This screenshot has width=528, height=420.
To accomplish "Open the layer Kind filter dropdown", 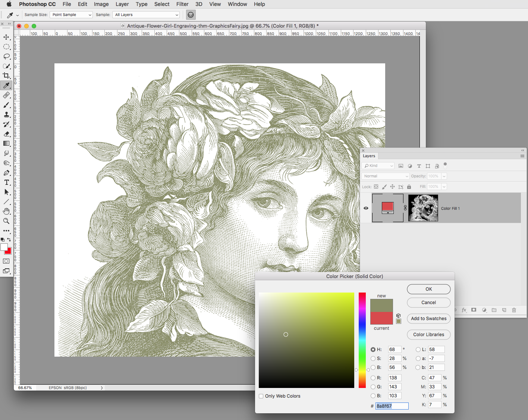I will coord(378,166).
